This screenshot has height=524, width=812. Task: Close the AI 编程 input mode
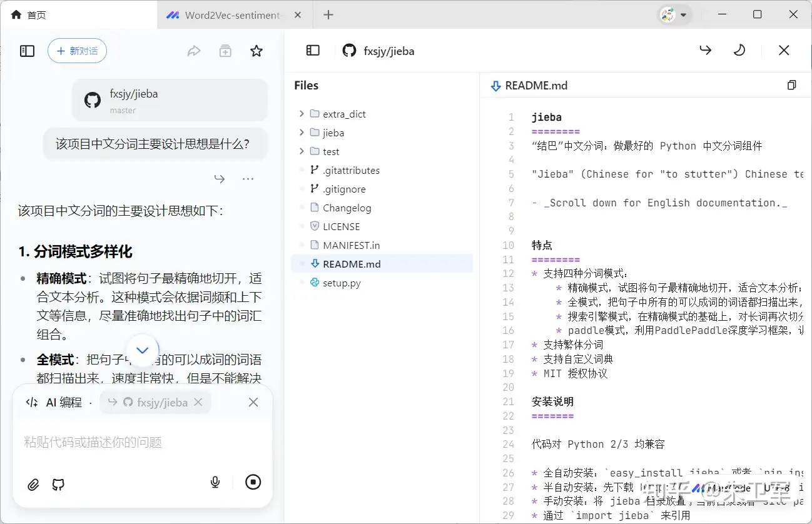click(x=253, y=402)
